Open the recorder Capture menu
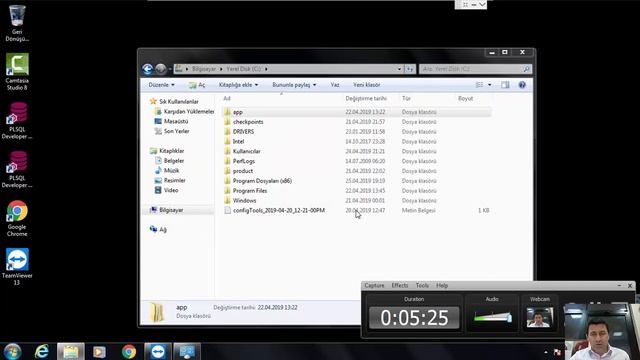Viewport: 640px width, 360px height. [x=374, y=285]
